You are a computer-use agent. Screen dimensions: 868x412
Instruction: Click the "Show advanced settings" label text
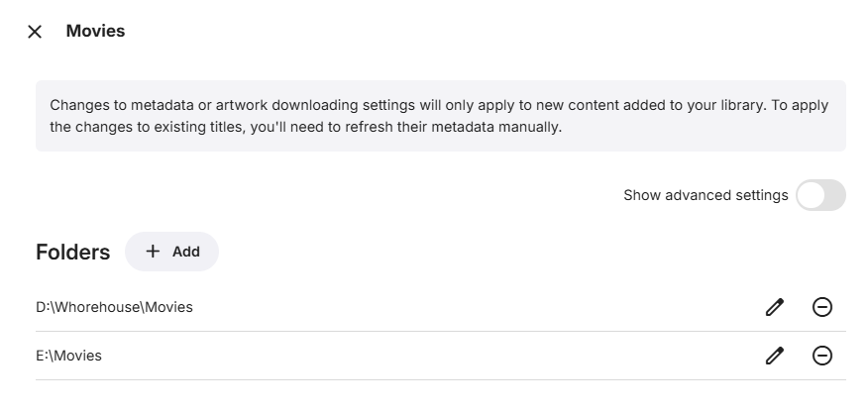tap(705, 195)
